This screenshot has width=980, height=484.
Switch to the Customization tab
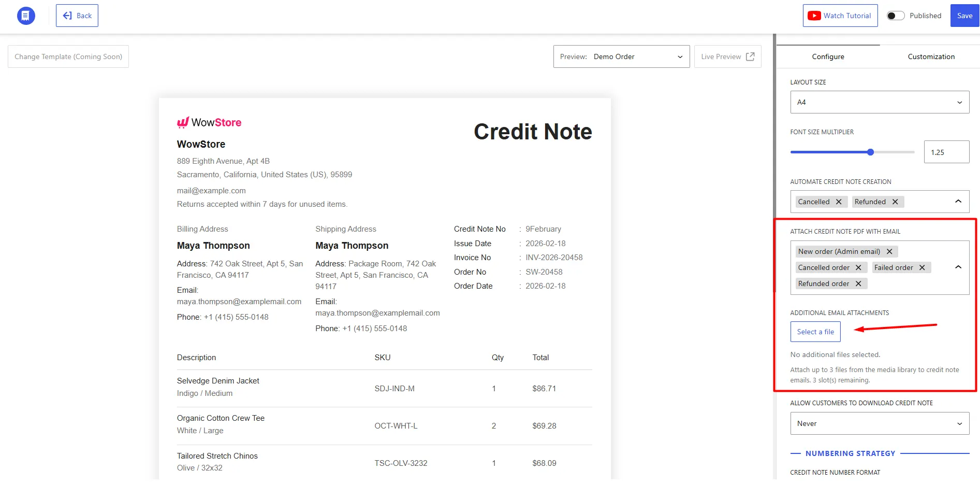point(931,56)
